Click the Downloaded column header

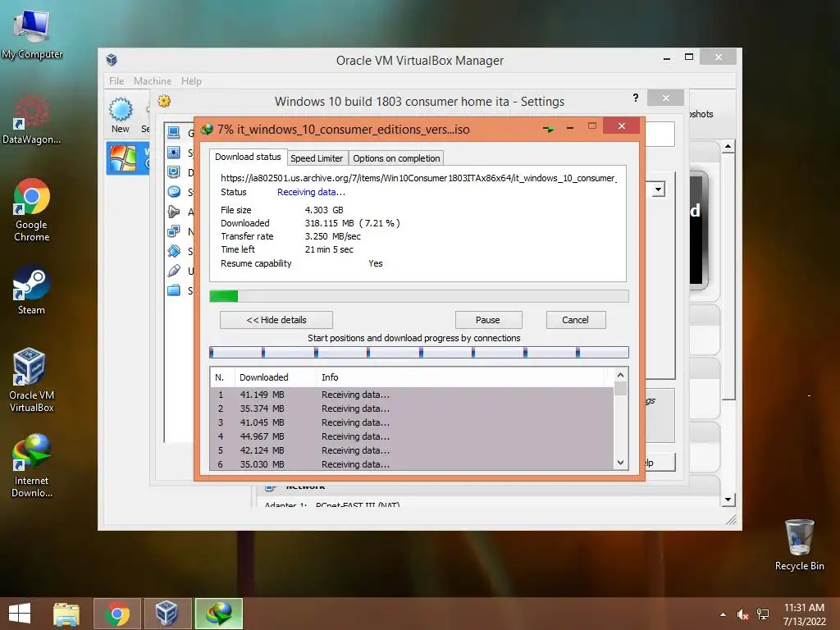pyautogui.click(x=276, y=377)
